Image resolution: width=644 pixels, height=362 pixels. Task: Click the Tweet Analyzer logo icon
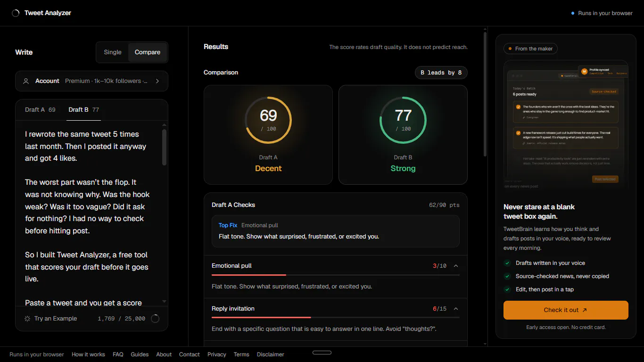coord(16,13)
